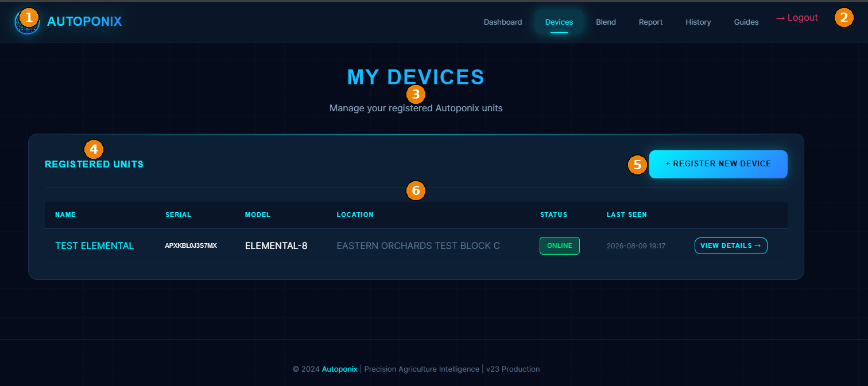Click the MY DEVICES page title

(416, 77)
